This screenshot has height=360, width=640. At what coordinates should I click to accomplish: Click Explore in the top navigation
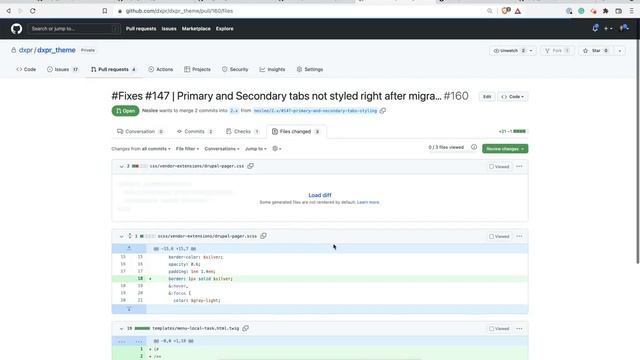[224, 29]
